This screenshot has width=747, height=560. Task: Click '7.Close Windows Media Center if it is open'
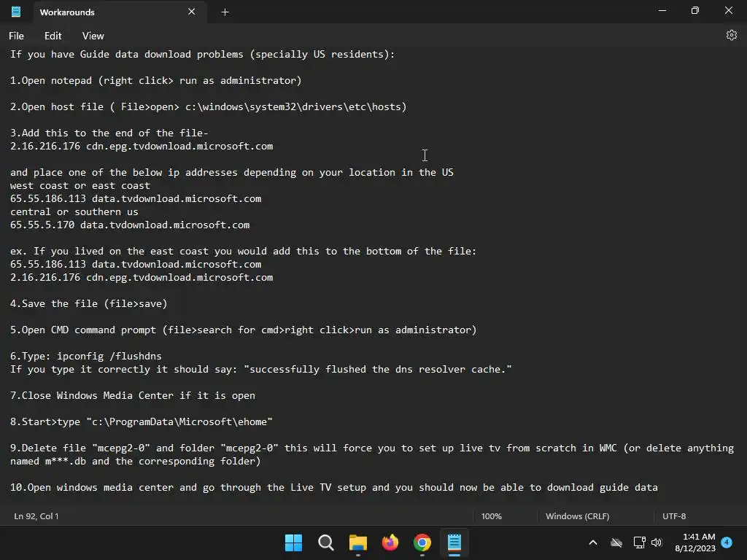click(133, 395)
